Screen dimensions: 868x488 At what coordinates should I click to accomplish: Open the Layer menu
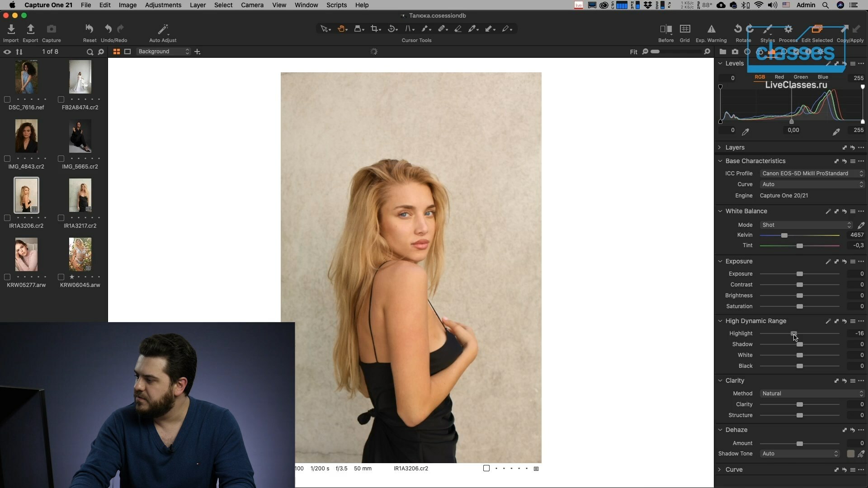pyautogui.click(x=198, y=5)
